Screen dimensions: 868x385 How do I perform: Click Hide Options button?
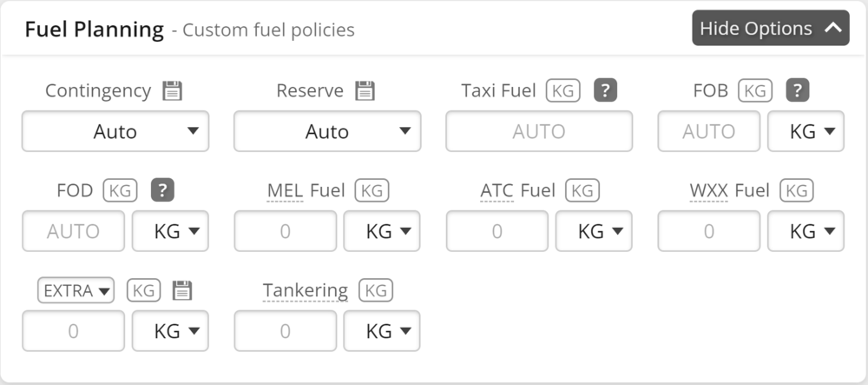(770, 28)
